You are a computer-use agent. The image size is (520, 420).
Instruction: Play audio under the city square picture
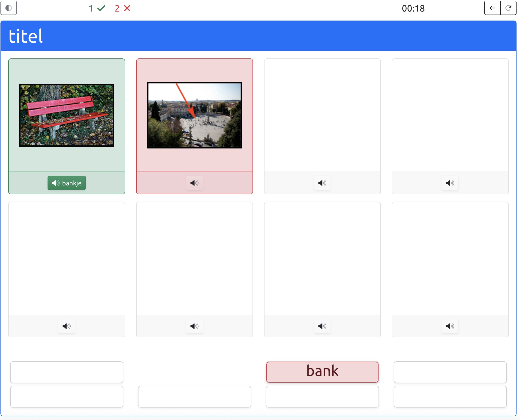[x=194, y=183]
